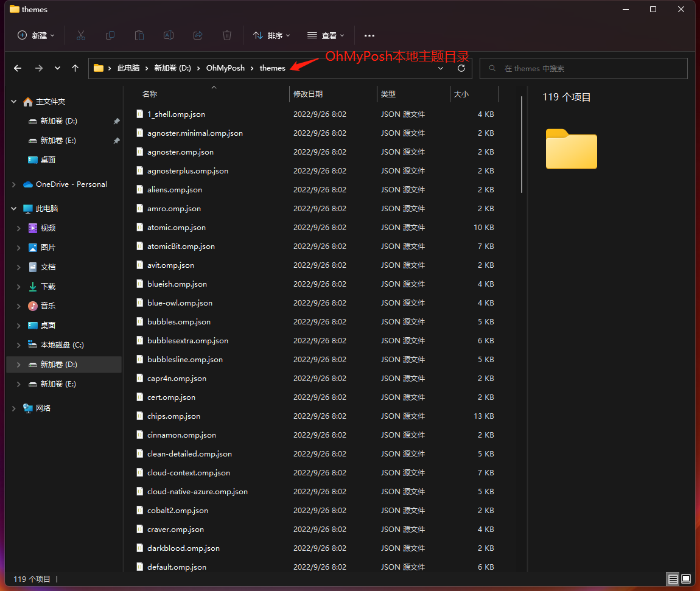Refresh the current folder view
Screen dimensions: 700x591
point(461,68)
